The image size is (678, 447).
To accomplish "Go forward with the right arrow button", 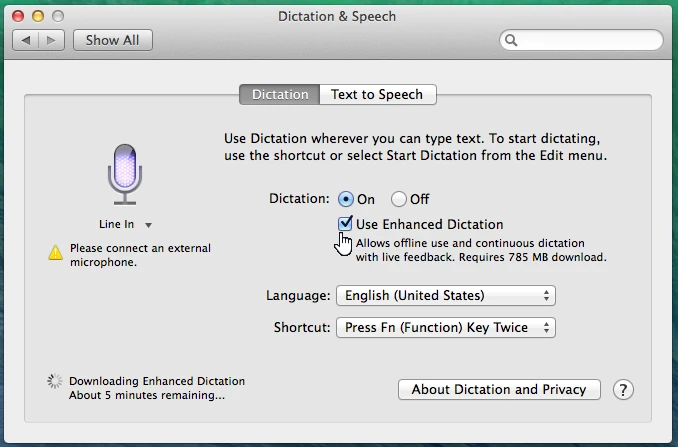I will tap(51, 40).
